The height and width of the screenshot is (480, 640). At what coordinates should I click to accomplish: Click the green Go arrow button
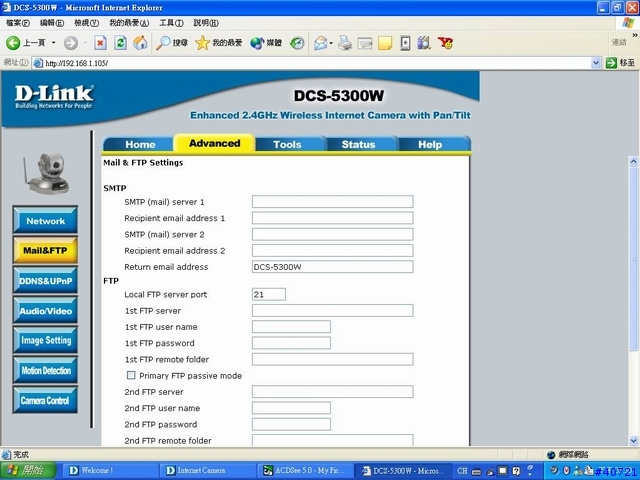611,63
